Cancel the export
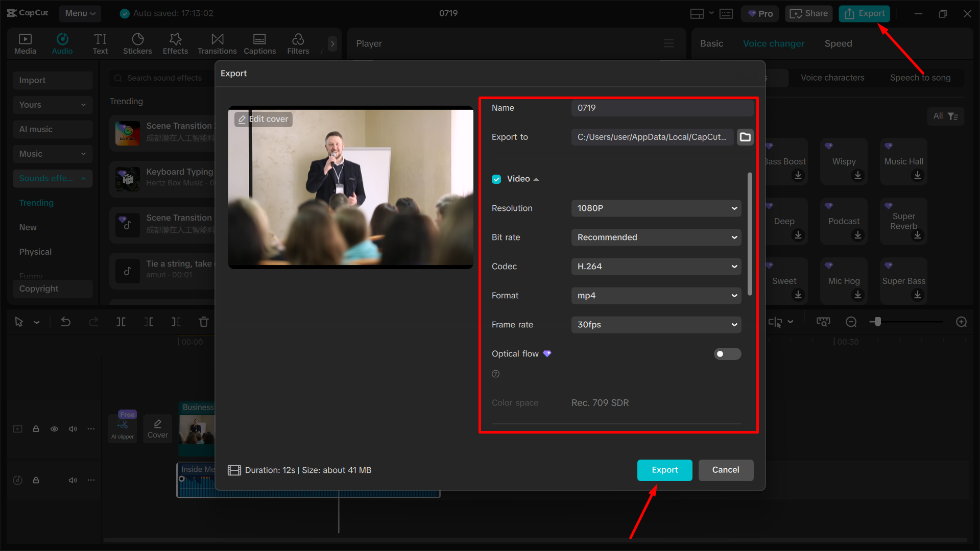Image resolution: width=980 pixels, height=551 pixels. [x=726, y=470]
